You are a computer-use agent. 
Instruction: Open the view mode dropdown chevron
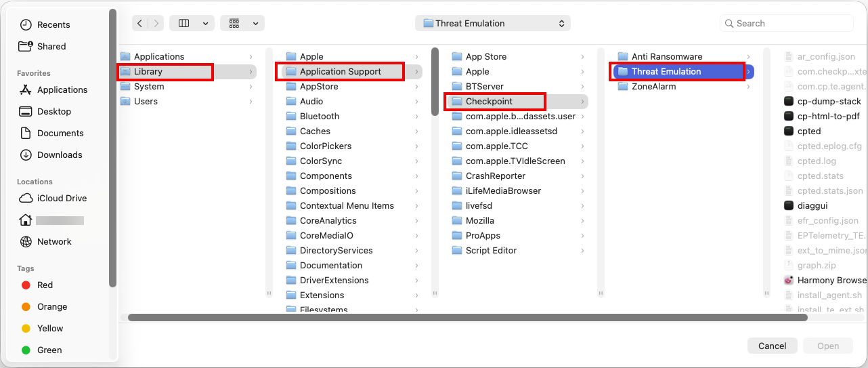[205, 23]
